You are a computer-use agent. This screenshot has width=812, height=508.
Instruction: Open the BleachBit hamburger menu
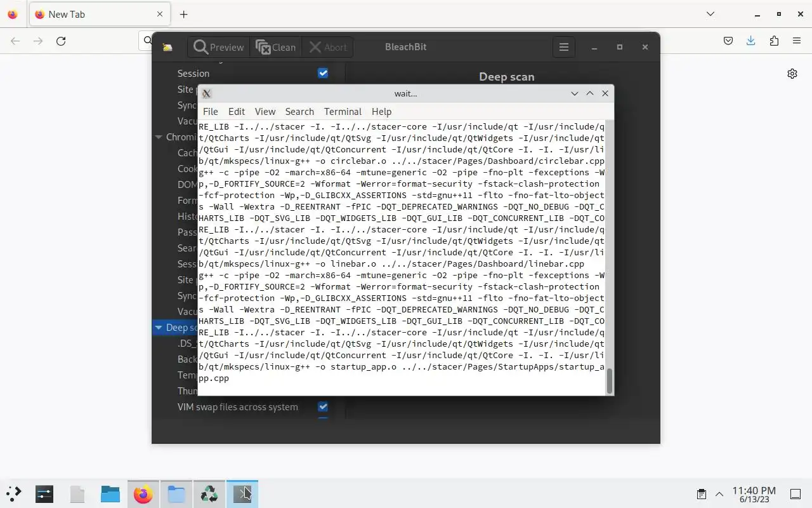tap(563, 47)
